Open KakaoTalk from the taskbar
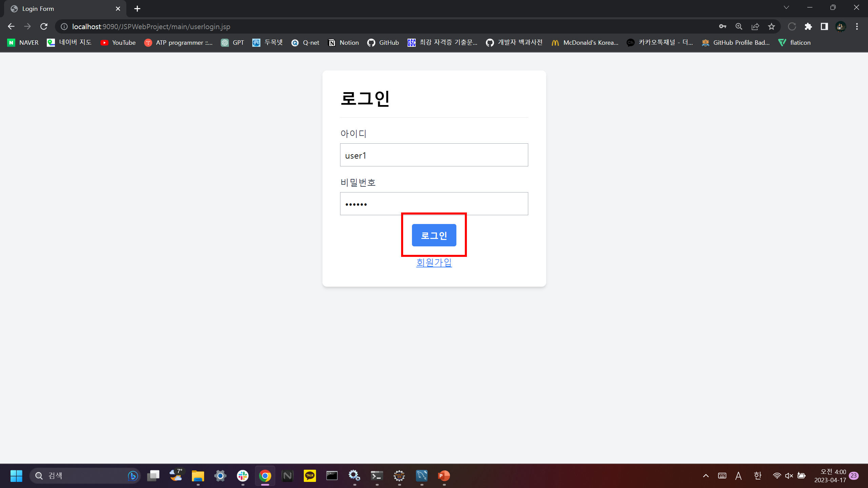The height and width of the screenshot is (488, 868). [309, 476]
